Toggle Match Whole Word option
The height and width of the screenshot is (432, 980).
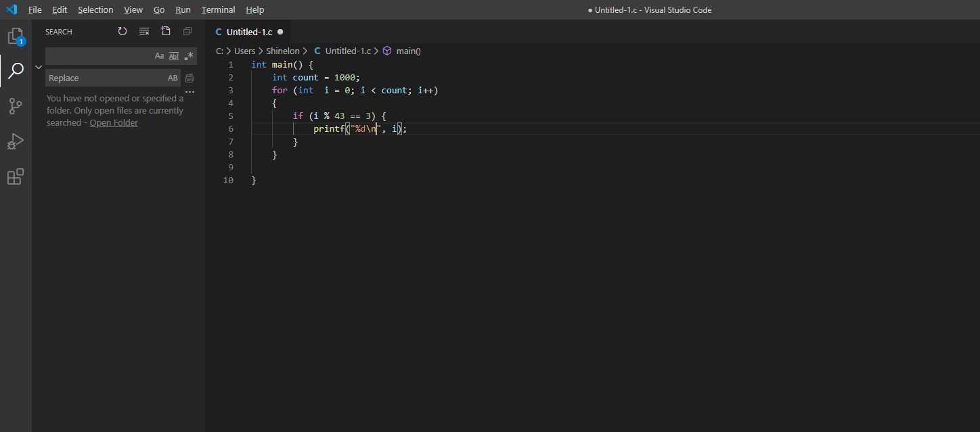(174, 56)
